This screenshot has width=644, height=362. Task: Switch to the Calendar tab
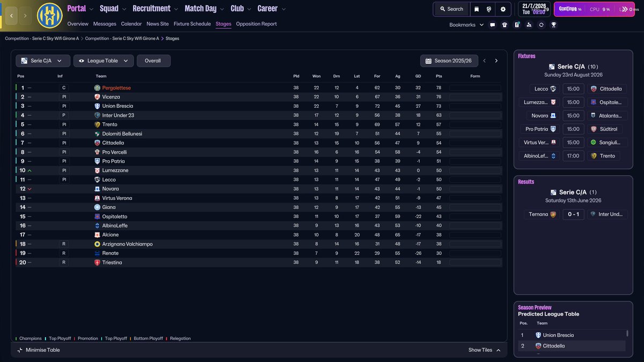(x=131, y=24)
